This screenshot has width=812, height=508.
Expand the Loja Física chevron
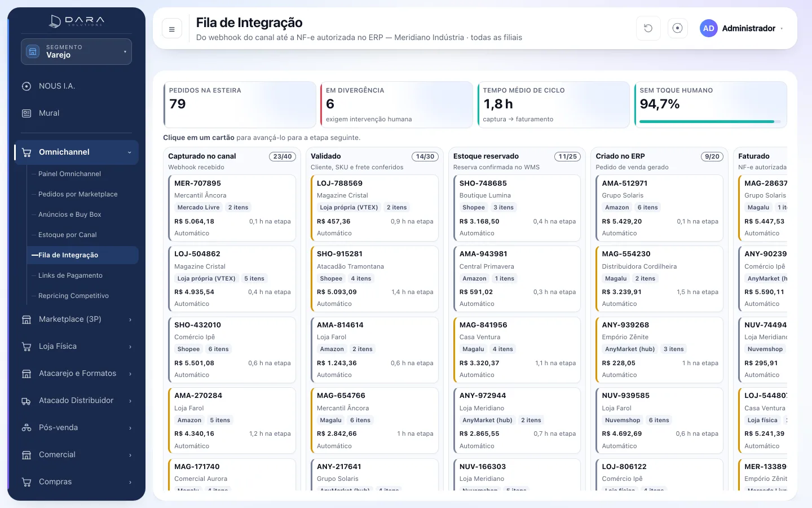130,347
